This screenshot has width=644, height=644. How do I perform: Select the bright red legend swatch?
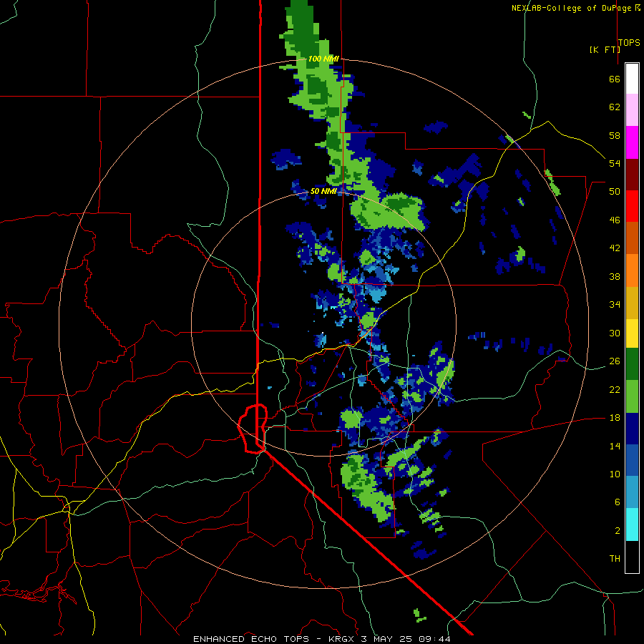(x=632, y=206)
